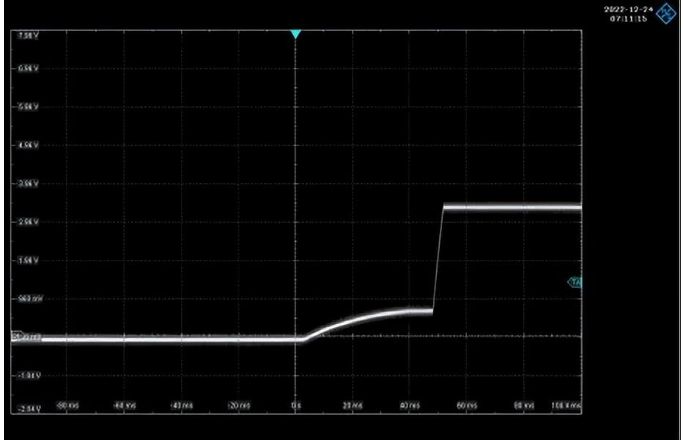Image resolution: width=684 pixels, height=444 pixels.
Task: Click the waveform's upper plateau after the step
Action: pos(513,207)
